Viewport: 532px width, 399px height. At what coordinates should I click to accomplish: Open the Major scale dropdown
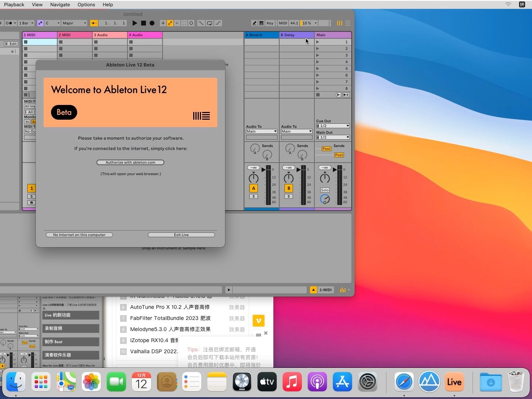[74, 23]
